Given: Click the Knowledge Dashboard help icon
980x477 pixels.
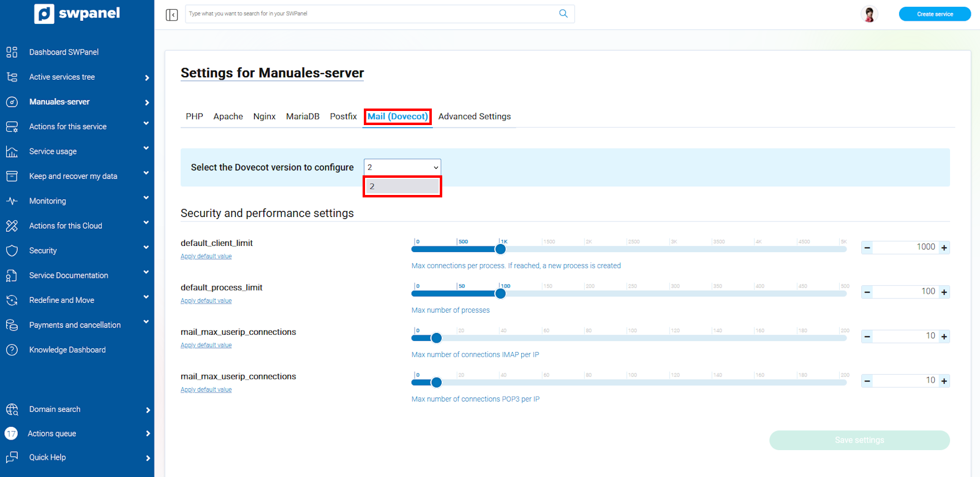Looking at the screenshot, I should [12, 350].
